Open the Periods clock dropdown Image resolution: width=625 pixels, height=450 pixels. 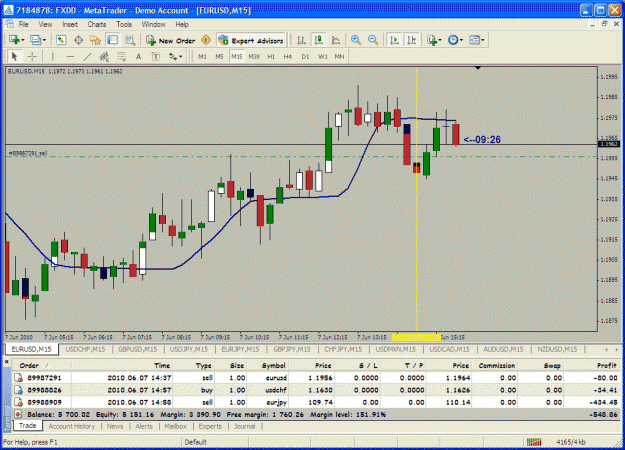(x=455, y=40)
